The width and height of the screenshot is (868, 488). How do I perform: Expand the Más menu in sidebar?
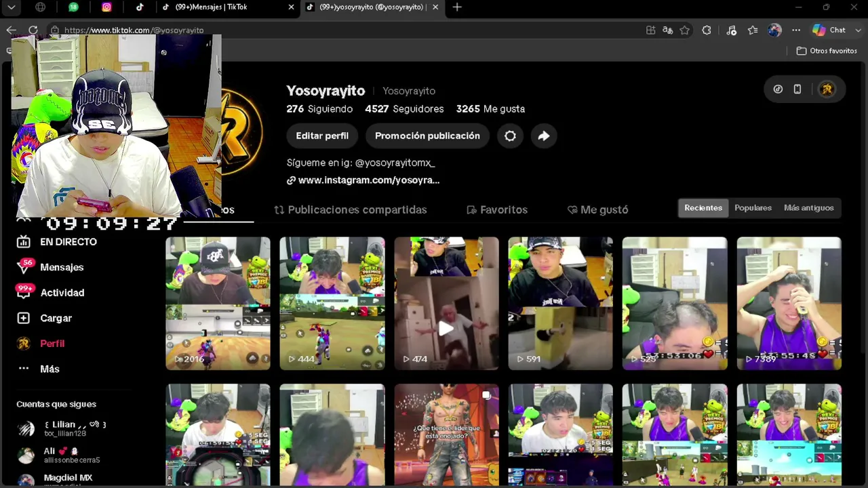click(x=38, y=369)
